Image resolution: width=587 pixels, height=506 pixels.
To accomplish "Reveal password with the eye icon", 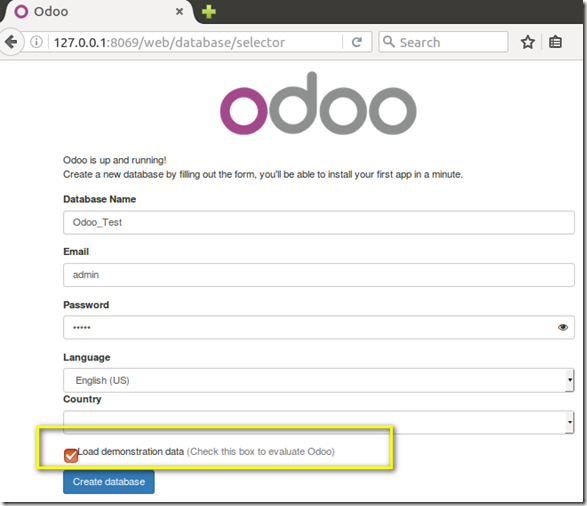I will point(563,327).
